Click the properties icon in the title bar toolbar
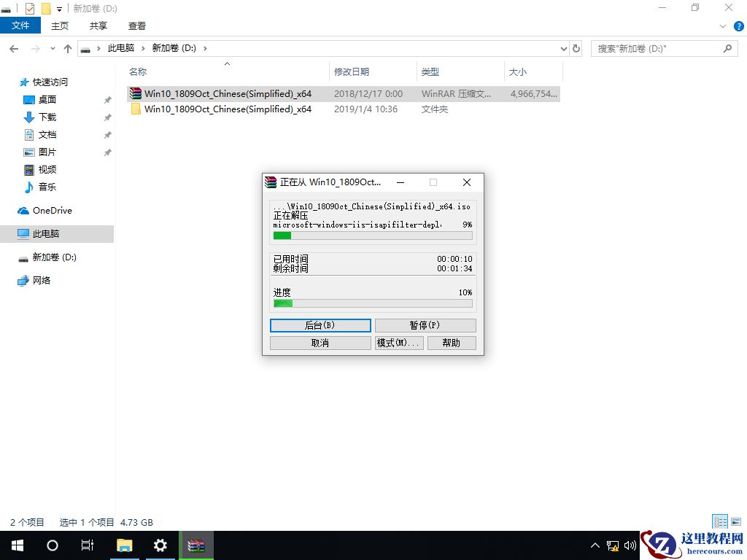Screen dimensions: 747x560 click(x=29, y=8)
